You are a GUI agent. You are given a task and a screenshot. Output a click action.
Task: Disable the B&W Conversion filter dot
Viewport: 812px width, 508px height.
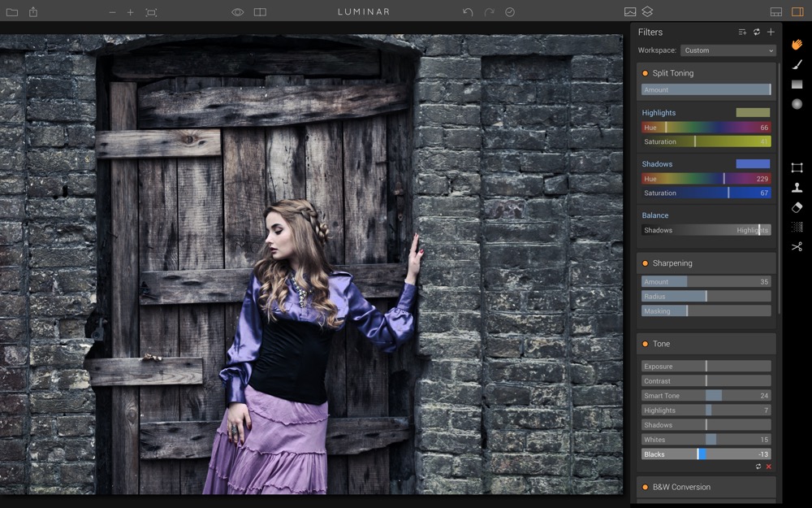click(646, 487)
